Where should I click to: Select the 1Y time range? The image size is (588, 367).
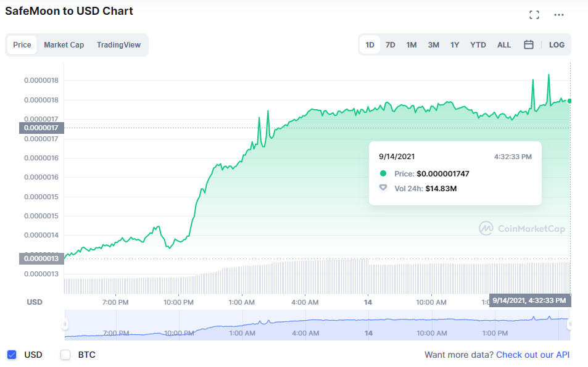coord(455,45)
